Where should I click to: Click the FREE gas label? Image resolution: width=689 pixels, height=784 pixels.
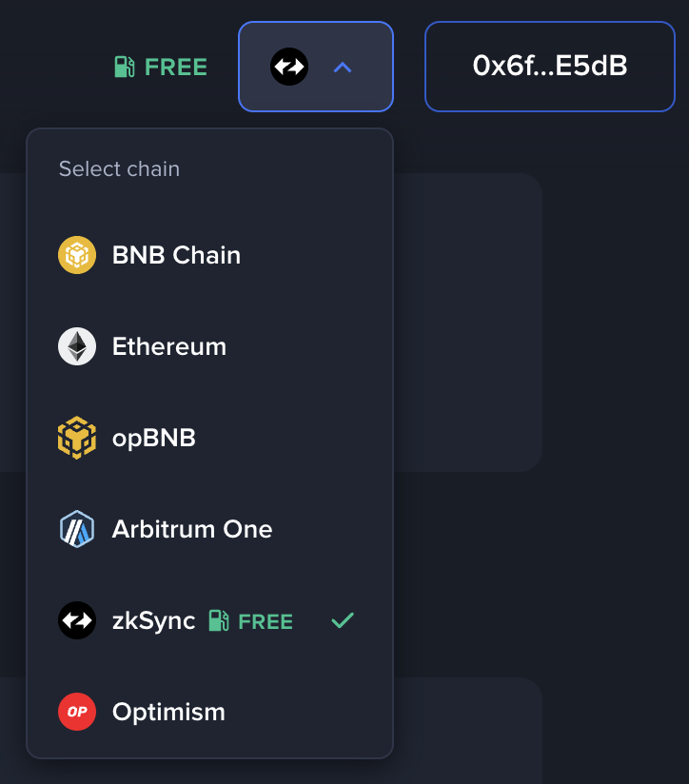(175, 67)
